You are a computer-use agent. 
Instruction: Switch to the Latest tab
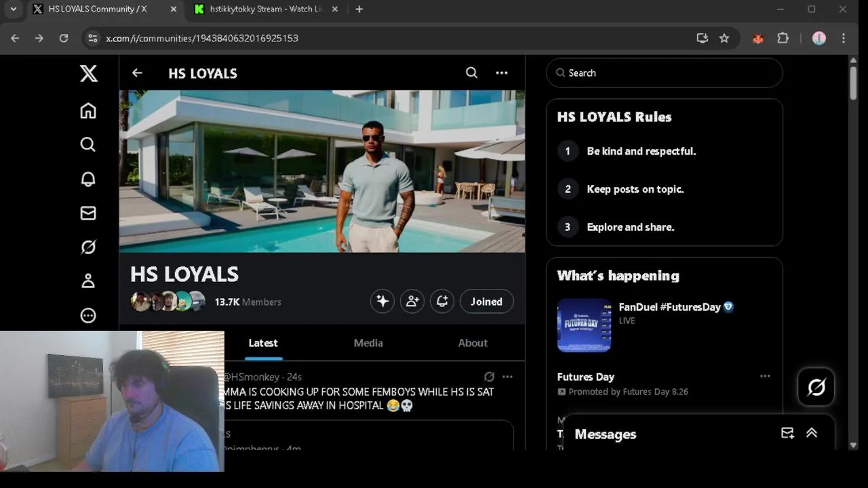tap(263, 343)
